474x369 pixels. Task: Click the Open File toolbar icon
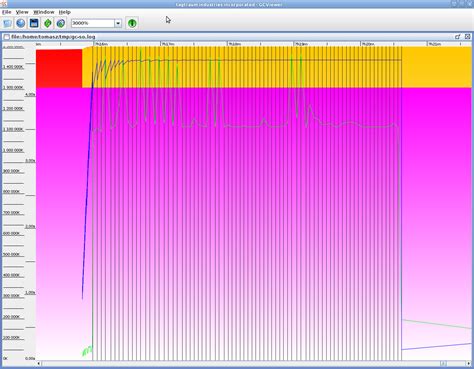tap(7, 23)
